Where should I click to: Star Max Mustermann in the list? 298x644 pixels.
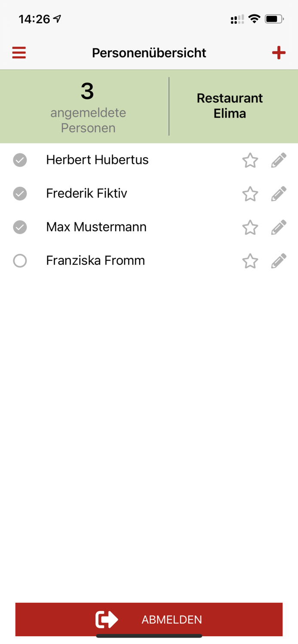250,228
